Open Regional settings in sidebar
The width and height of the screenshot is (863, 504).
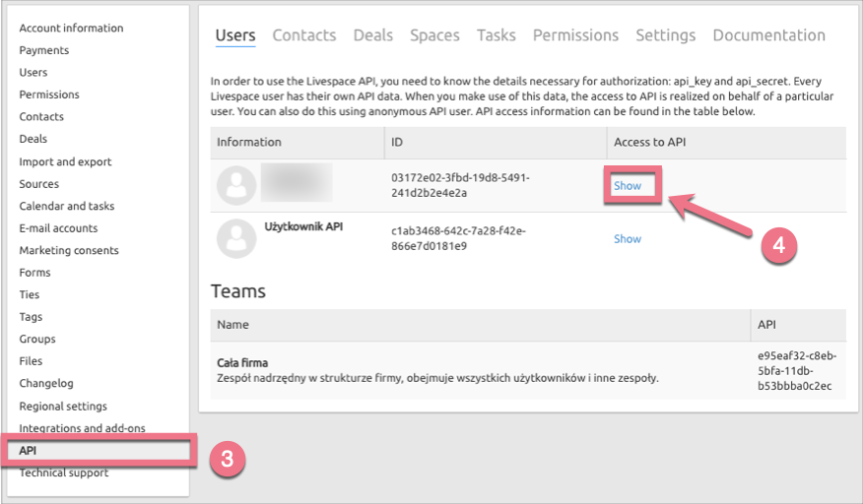point(63,406)
